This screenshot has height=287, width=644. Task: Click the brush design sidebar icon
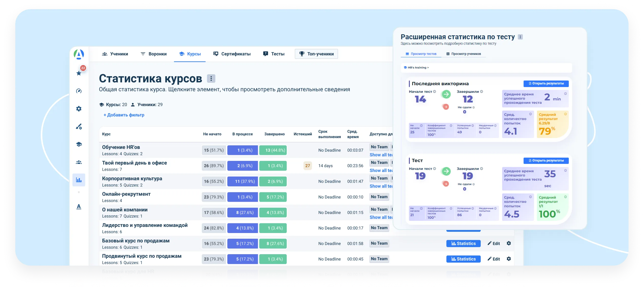[79, 126]
